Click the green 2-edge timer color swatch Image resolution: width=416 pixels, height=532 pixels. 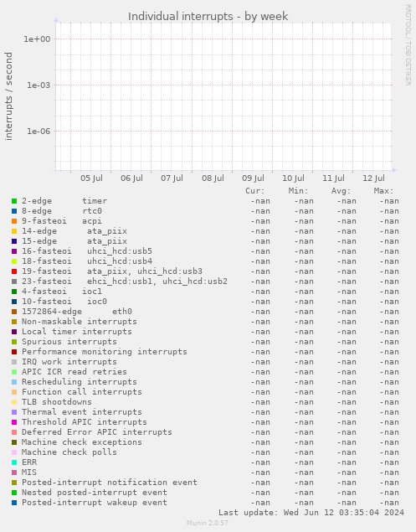click(14, 201)
